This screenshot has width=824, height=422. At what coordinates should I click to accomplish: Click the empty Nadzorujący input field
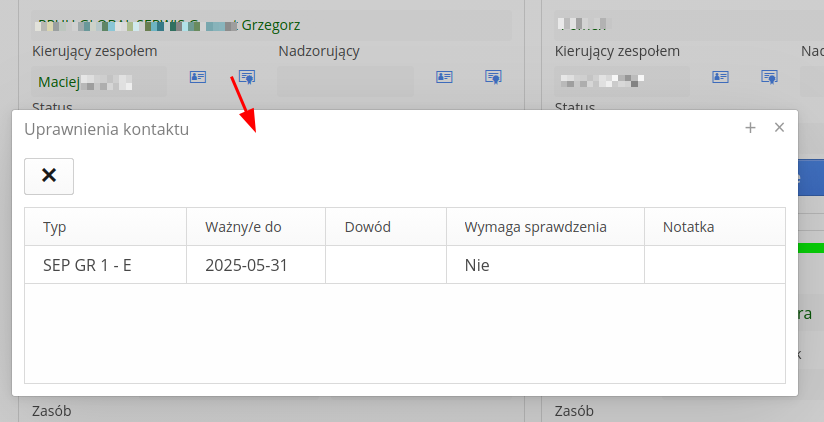click(x=345, y=81)
